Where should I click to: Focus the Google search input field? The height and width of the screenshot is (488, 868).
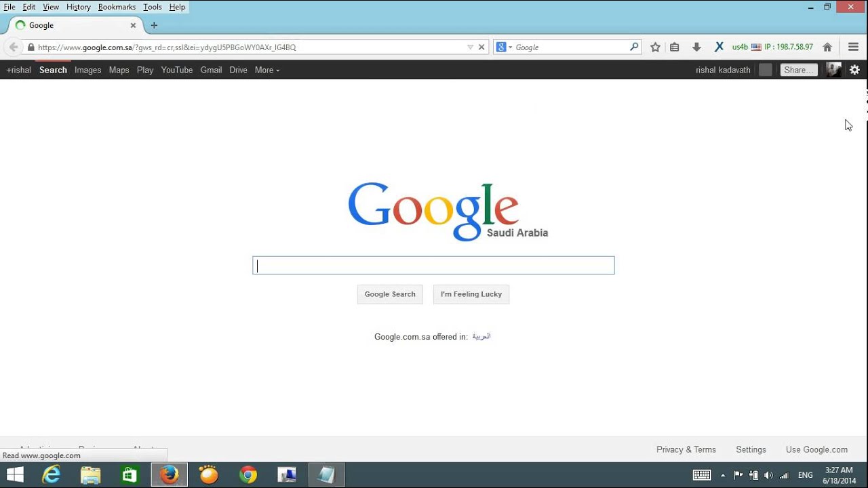click(x=433, y=265)
